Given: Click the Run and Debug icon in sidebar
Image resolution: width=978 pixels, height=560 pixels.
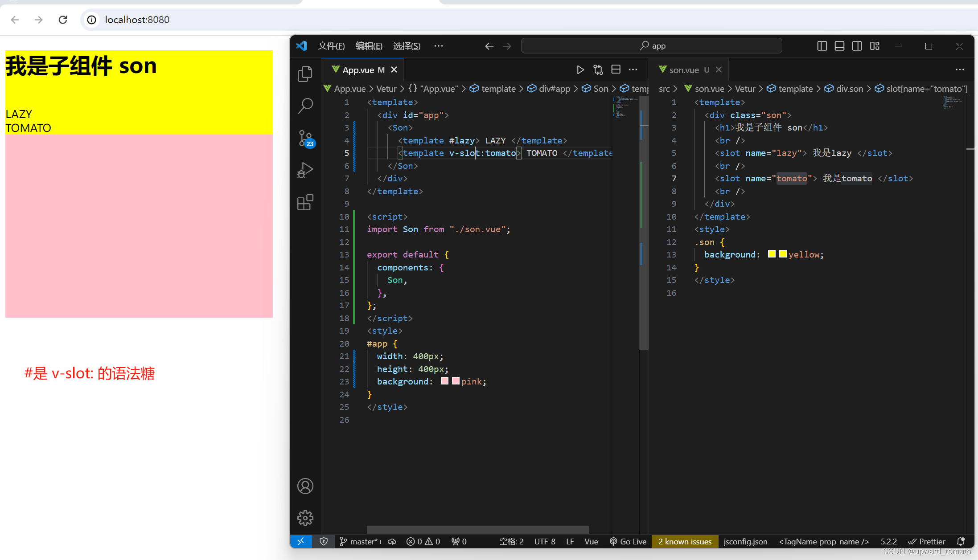Looking at the screenshot, I should click(x=306, y=171).
